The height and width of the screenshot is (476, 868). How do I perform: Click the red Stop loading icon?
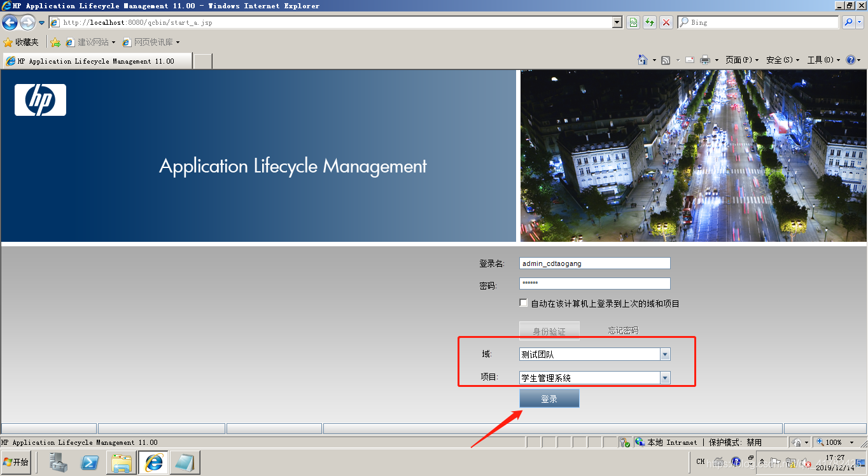pyautogui.click(x=666, y=22)
